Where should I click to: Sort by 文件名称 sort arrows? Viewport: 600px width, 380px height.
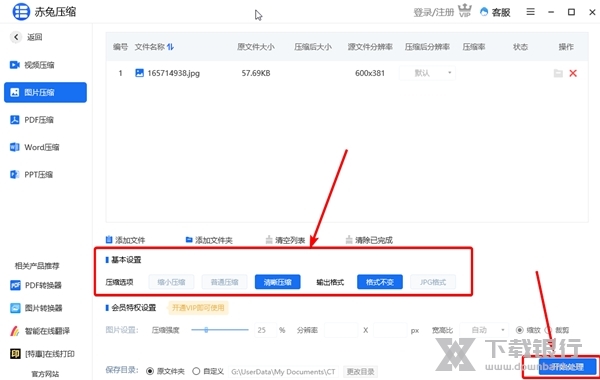point(170,47)
